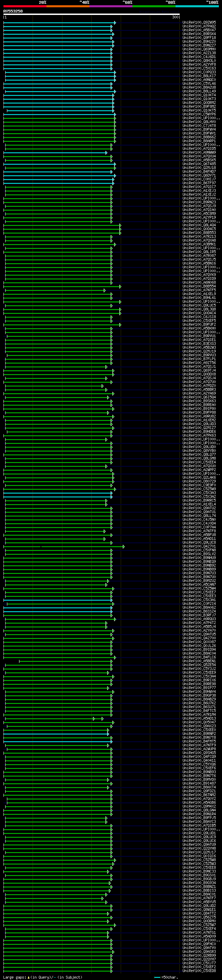The width and height of the screenshot is (222, 980).
Task: Select hit label UniRef100_Q8H3L0
Action: tap(199, 60)
